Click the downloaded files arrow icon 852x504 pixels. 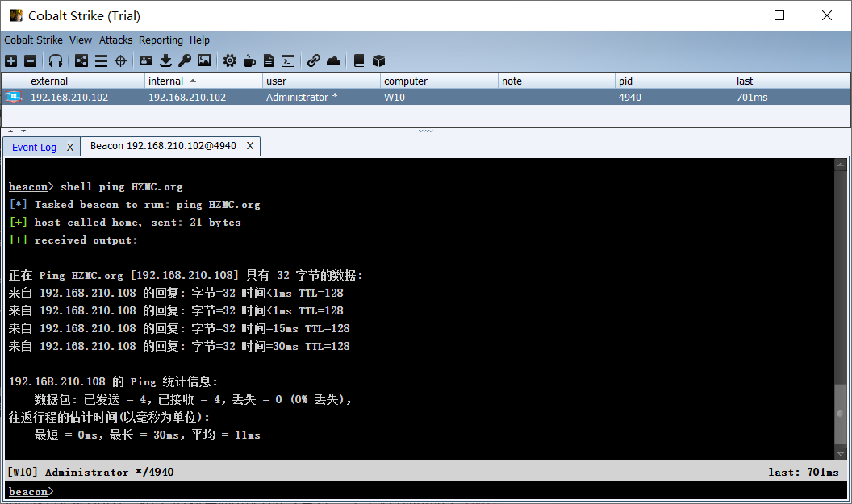165,60
